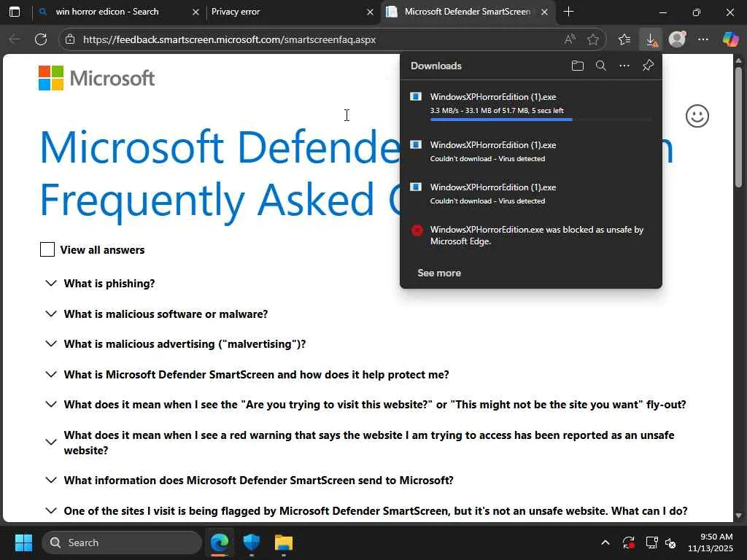
Task: Click the Downloads panel title
Action: 436,66
